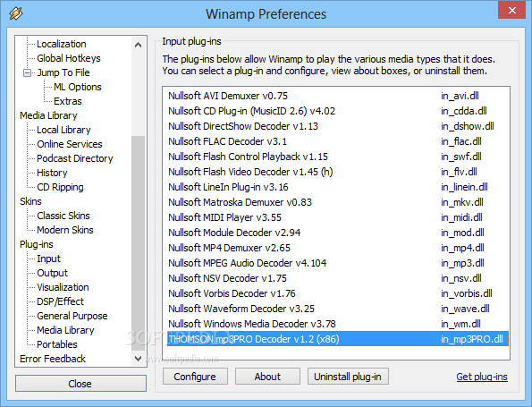Open CD Ripping settings
This screenshot has height=407, width=532.
click(60, 187)
